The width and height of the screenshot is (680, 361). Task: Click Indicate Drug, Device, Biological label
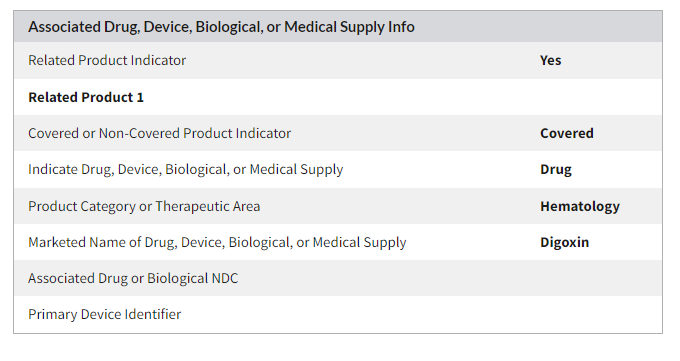pyautogui.click(x=186, y=169)
